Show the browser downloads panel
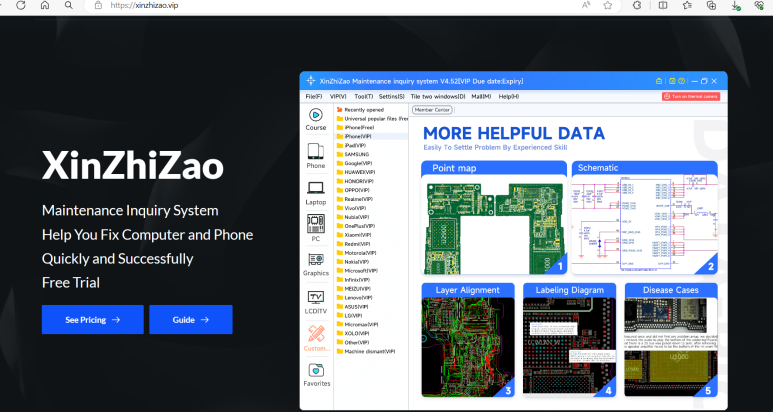This screenshot has height=412, width=773. pos(735,5)
